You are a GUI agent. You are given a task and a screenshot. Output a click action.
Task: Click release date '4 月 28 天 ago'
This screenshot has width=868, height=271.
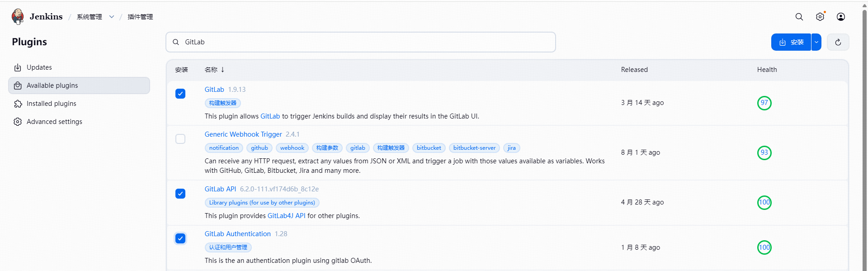[x=642, y=202]
